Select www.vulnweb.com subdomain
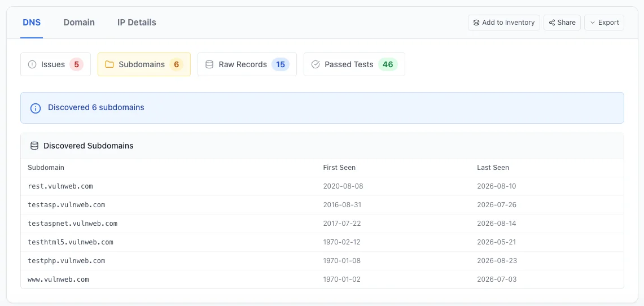Screen dimensions: 644x306 click(x=58, y=279)
